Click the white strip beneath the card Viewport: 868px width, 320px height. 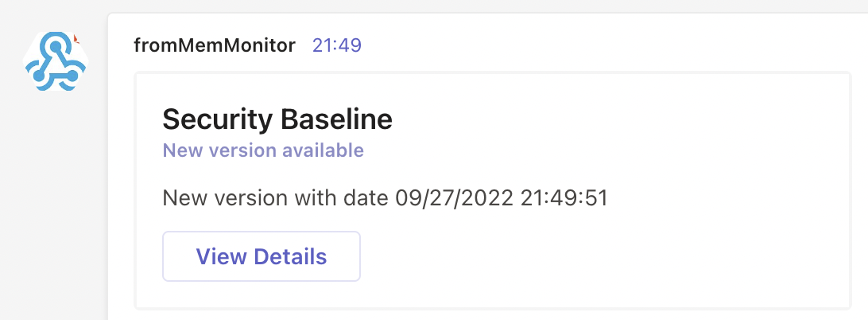tap(477, 314)
